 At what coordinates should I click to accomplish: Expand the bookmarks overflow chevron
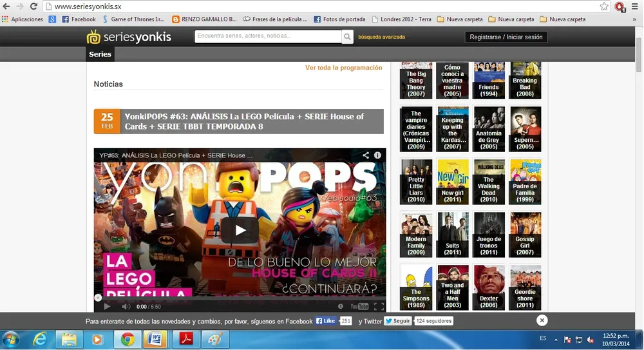point(634,19)
